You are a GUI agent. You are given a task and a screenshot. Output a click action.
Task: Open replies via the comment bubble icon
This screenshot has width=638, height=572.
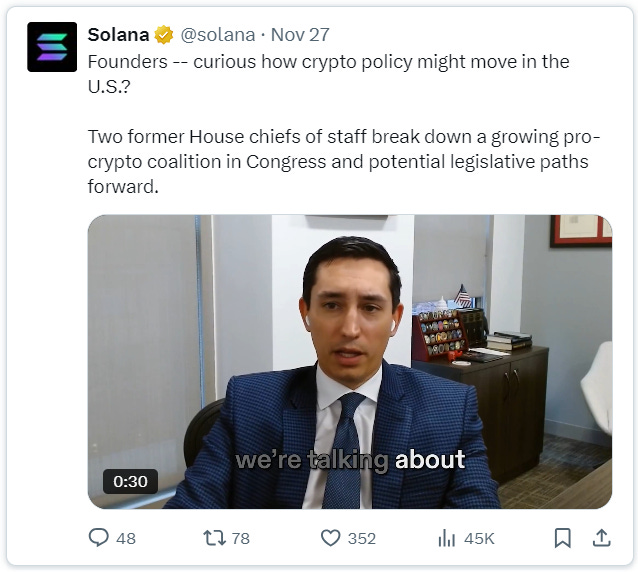[x=98, y=537]
